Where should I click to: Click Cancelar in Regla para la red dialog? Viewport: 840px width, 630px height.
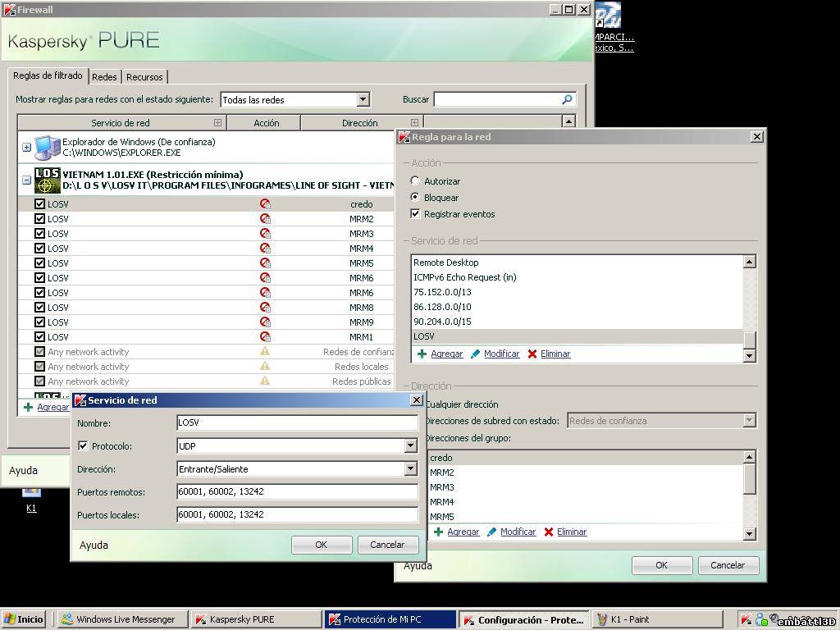(728, 565)
